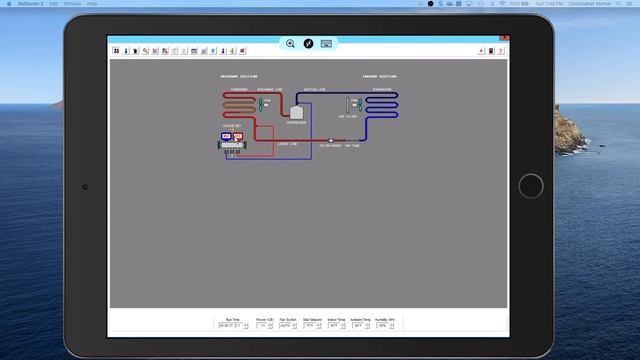640x360 pixels.
Task: Click the condenser fan blades
Action: 260,104
